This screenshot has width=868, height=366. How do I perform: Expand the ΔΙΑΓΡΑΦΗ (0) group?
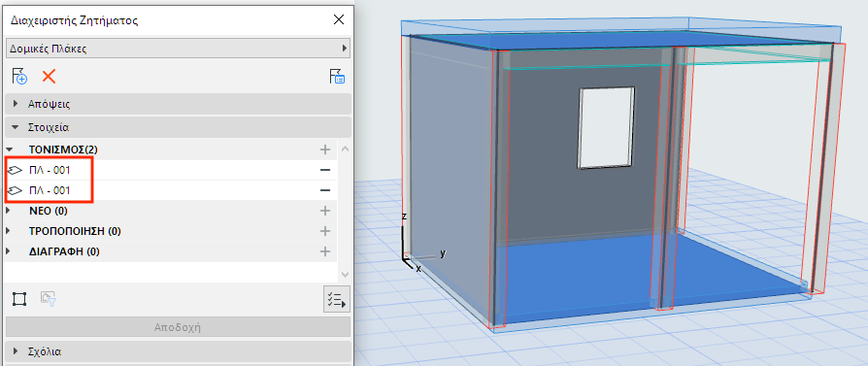pyautogui.click(x=9, y=251)
